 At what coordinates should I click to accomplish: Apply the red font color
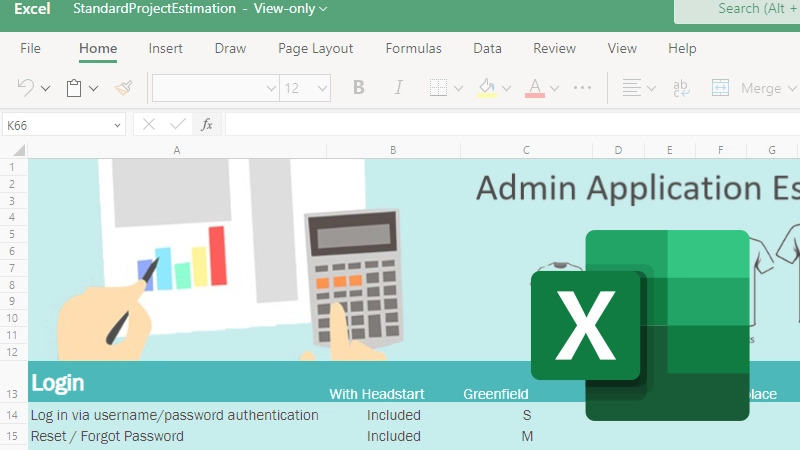coord(535,88)
